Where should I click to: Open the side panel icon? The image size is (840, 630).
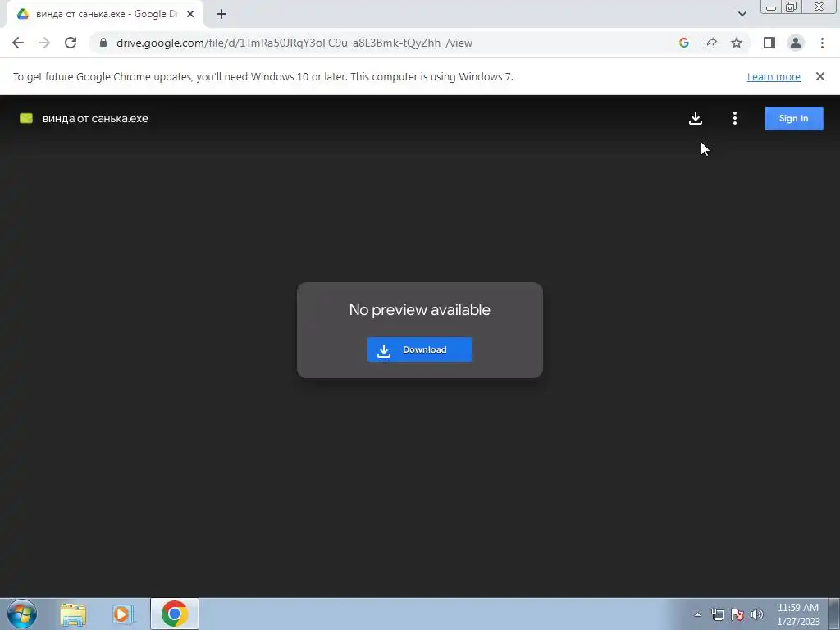point(769,43)
